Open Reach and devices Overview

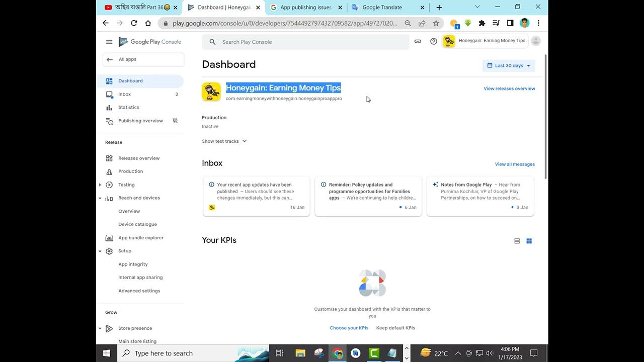click(129, 211)
